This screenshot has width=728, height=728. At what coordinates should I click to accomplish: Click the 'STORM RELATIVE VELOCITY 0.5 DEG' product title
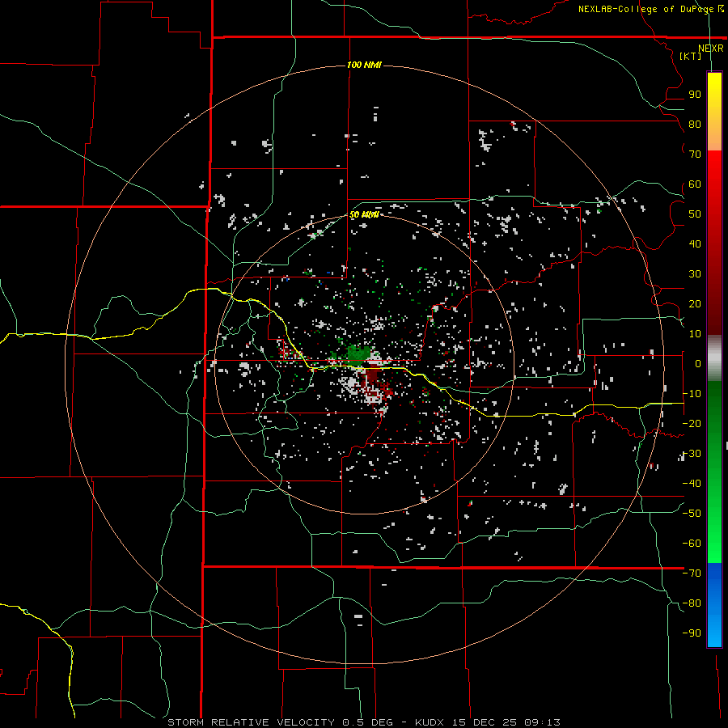coord(280,722)
